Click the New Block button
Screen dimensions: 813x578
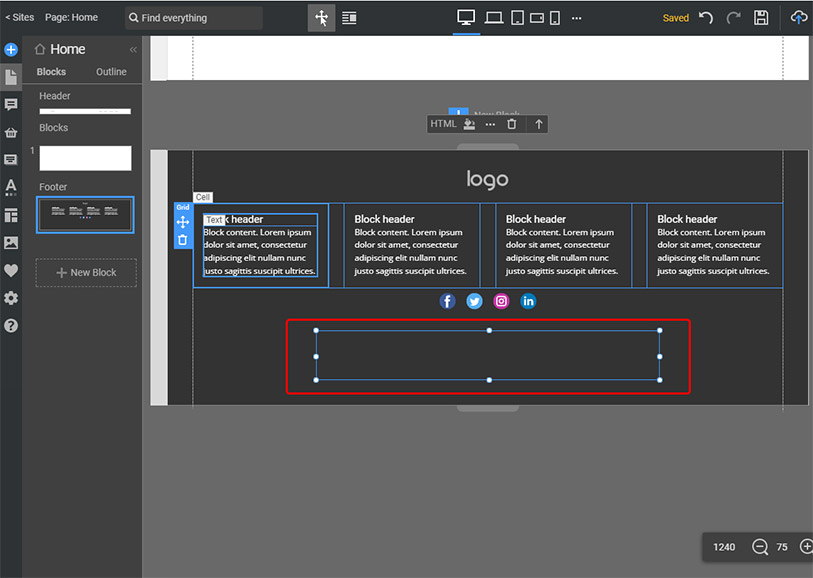86,273
